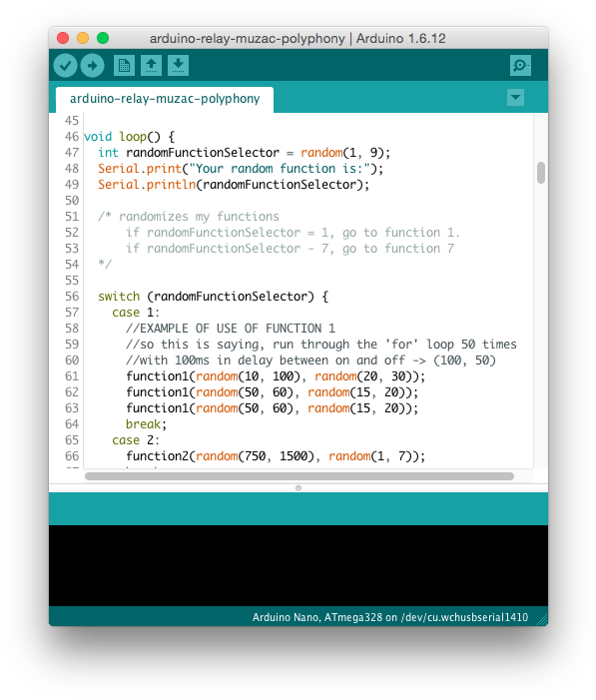Viewport: 596px width, 700px height.
Task: Click the red close window button
Action: 63,38
